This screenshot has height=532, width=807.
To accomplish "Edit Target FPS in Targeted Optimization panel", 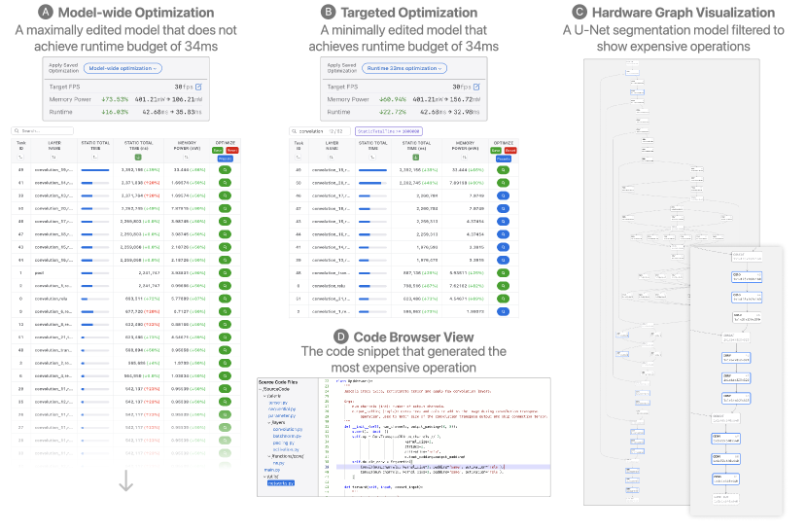I will 476,87.
